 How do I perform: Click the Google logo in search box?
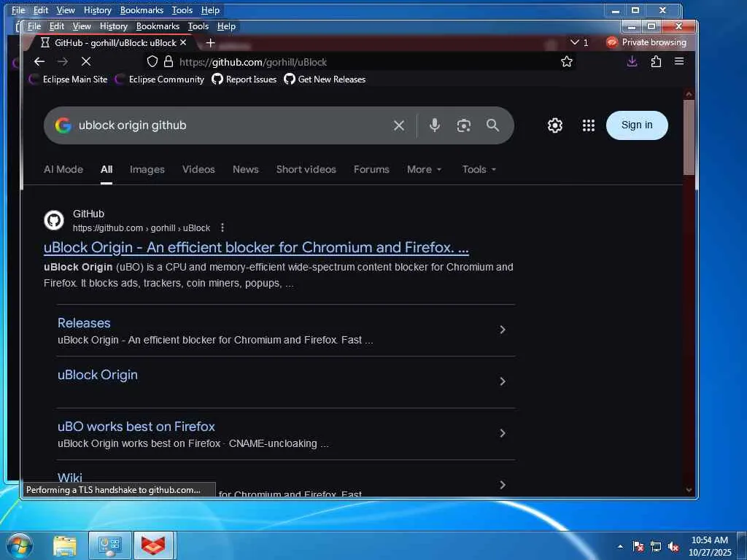[63, 125]
